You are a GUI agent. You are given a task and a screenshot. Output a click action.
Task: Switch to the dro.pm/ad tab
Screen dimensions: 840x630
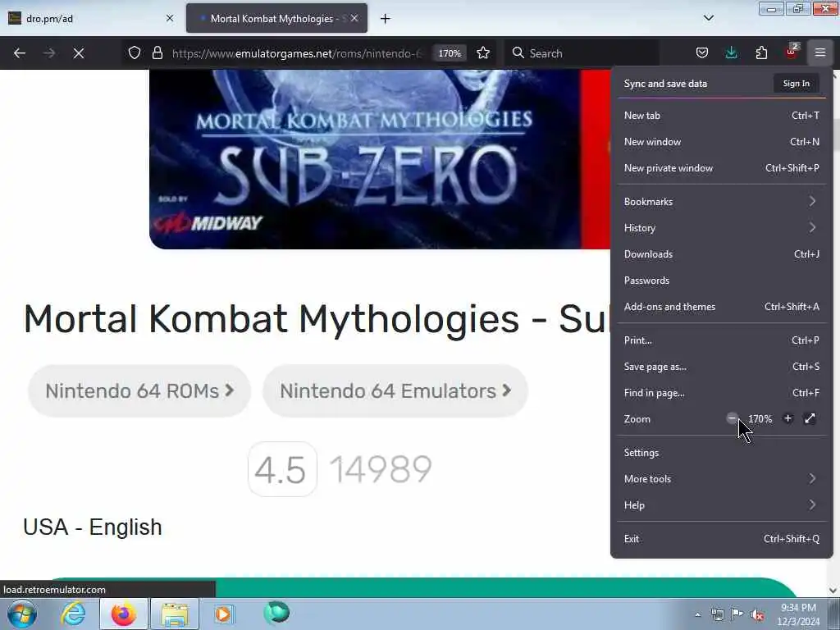[91, 18]
